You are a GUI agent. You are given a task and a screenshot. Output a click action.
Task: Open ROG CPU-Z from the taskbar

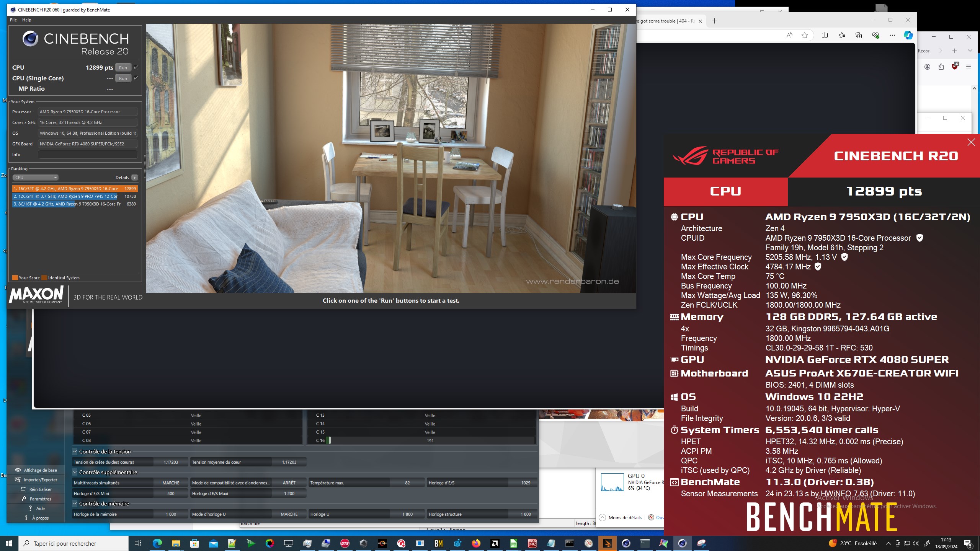(x=532, y=543)
